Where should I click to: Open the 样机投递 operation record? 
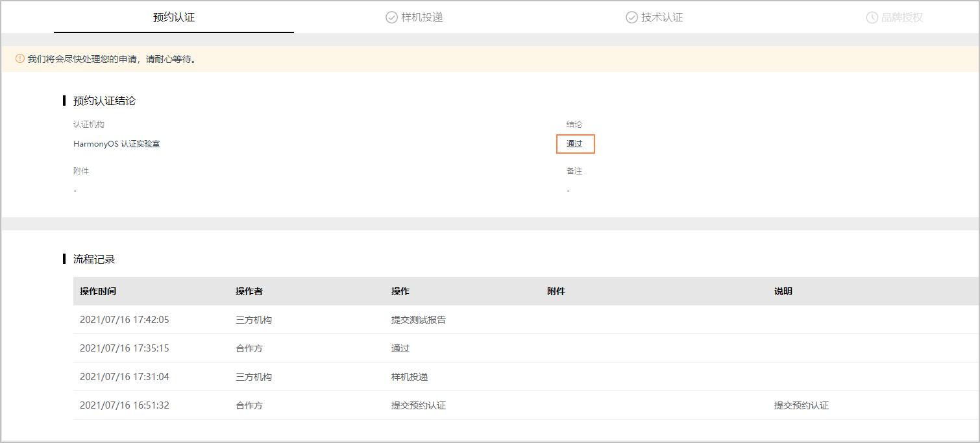pos(409,377)
